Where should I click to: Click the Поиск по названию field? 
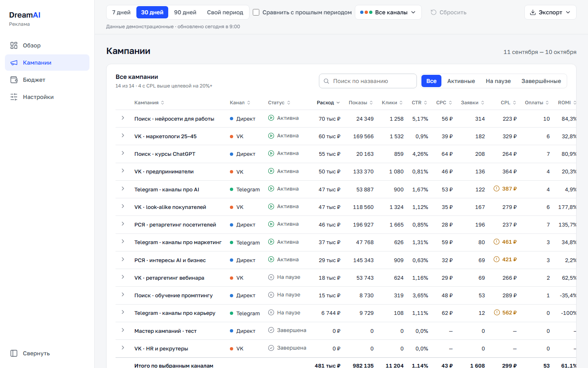pos(368,81)
